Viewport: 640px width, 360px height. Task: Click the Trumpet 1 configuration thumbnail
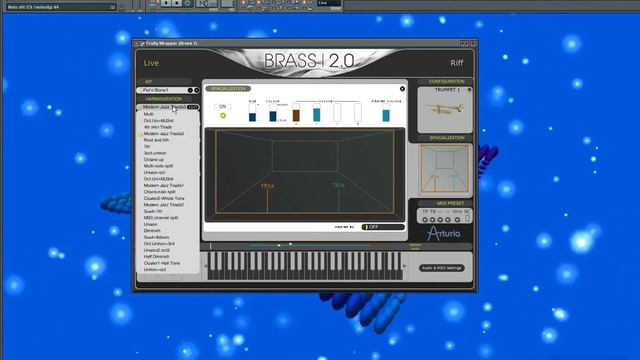tap(444, 111)
